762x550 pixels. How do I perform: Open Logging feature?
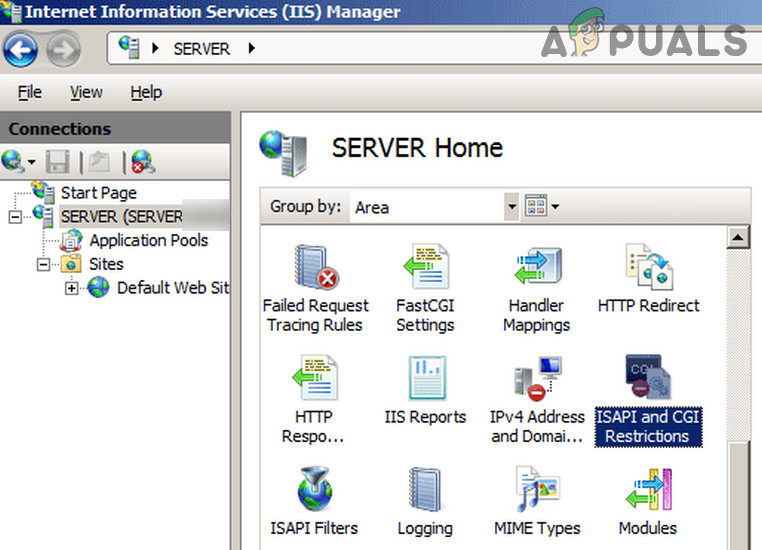pos(425,502)
